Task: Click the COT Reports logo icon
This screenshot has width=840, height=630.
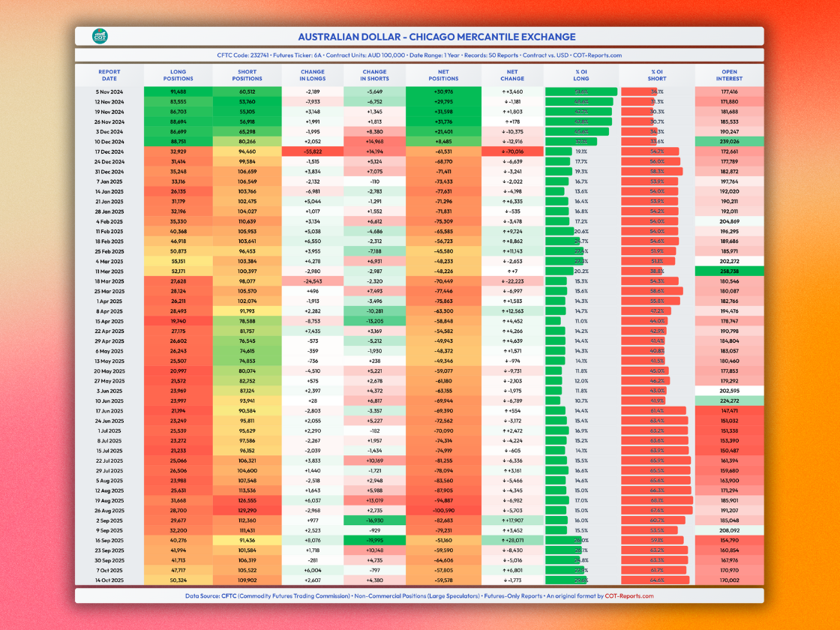Action: (100, 36)
